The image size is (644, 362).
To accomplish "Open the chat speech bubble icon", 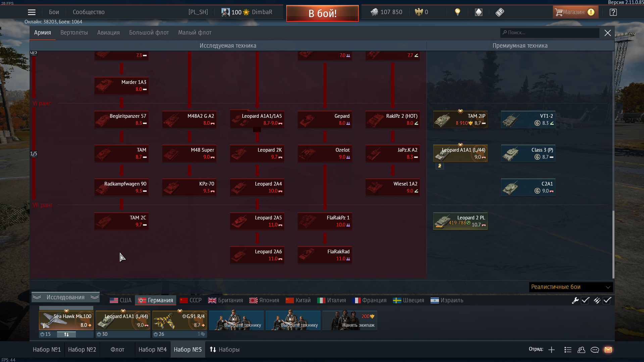I will [x=595, y=350].
